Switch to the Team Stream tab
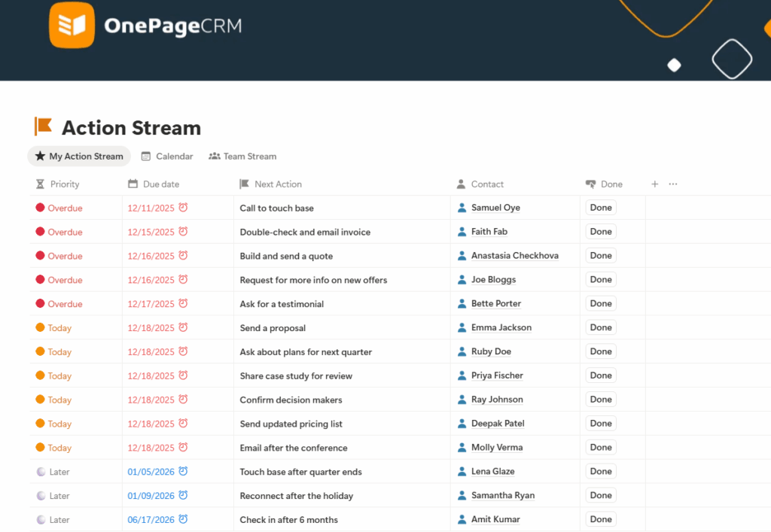 tap(242, 156)
